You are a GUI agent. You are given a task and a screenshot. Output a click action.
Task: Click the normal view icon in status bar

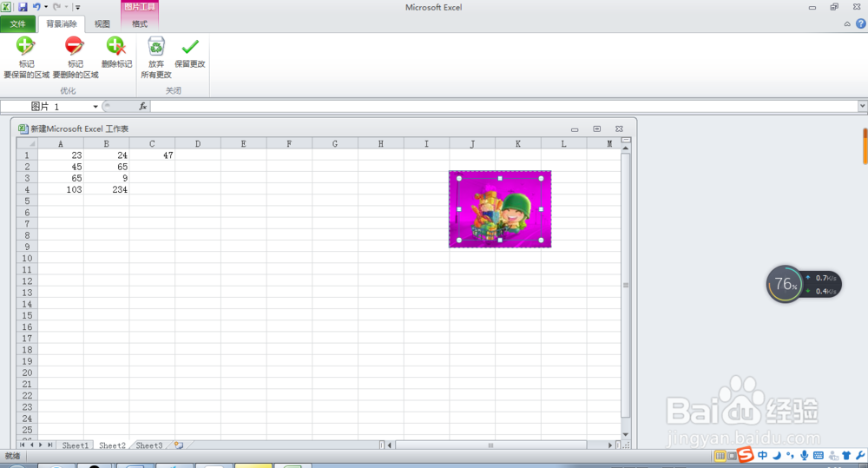(x=720, y=456)
